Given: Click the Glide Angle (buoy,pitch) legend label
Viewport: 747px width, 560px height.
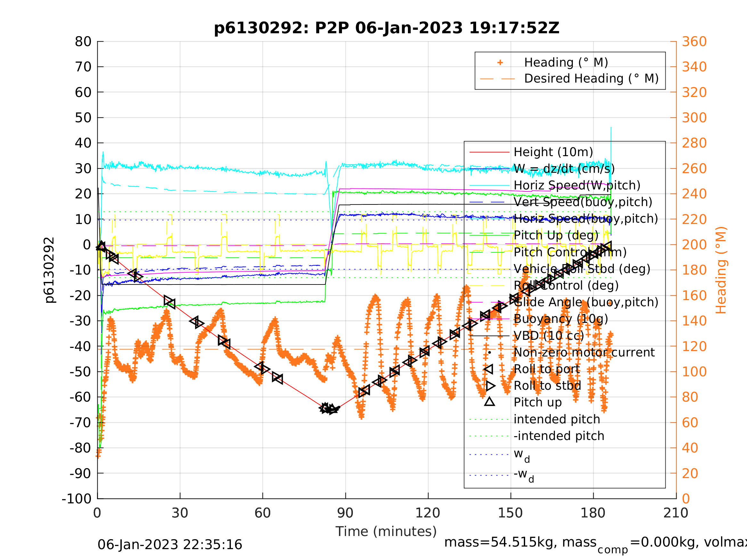Looking at the screenshot, I should (x=586, y=302).
